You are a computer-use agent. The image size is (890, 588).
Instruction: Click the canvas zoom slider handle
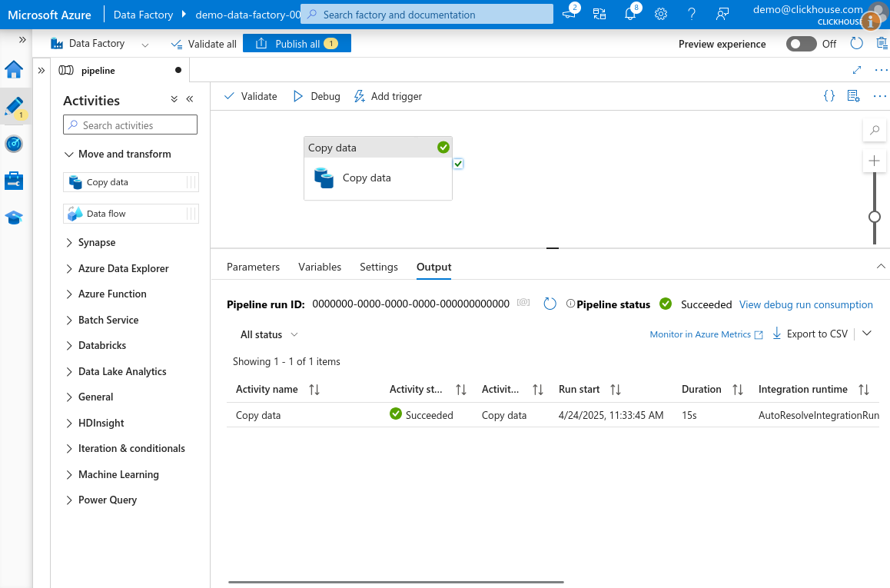[874, 217]
